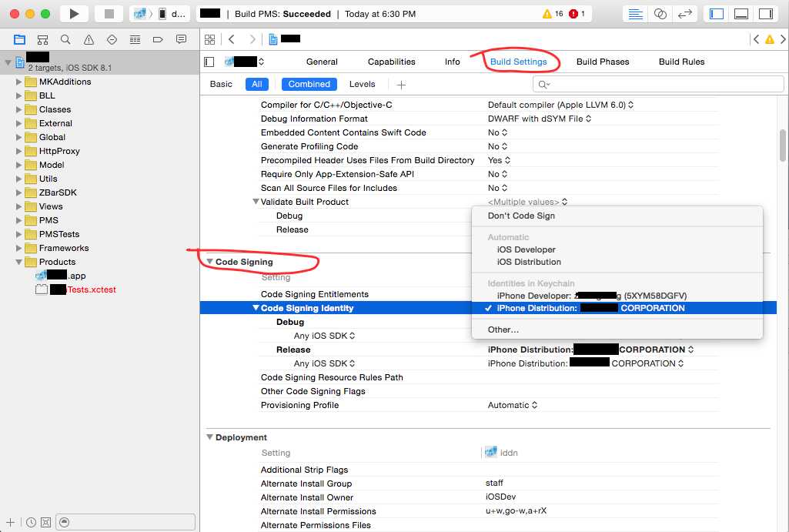Switch to the Build Rules tab
Image resolution: width=789 pixels, height=532 pixels.
(682, 62)
